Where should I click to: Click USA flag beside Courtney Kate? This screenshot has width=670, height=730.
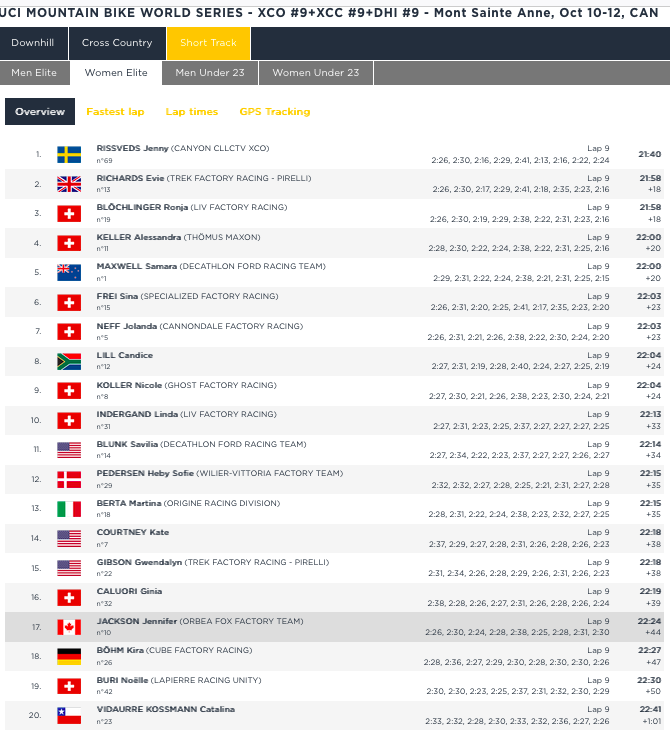point(69,539)
